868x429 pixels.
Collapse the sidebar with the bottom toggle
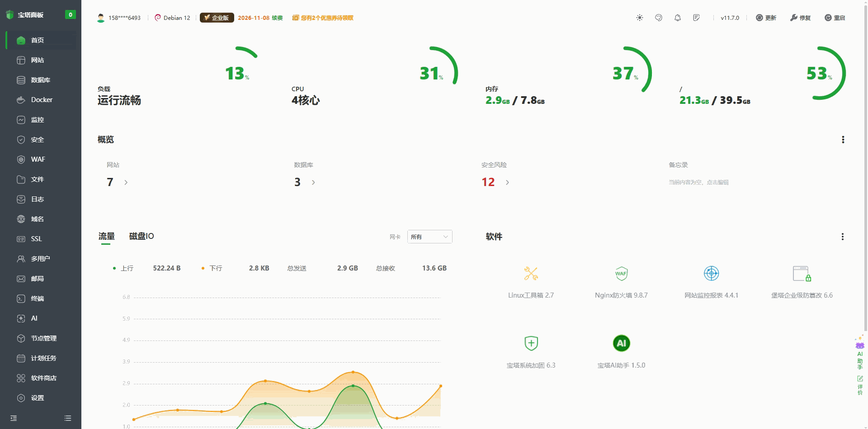coord(13,418)
